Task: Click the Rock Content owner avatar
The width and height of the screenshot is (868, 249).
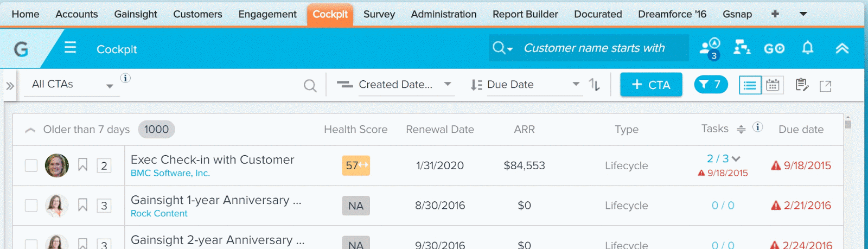Action: [x=56, y=206]
